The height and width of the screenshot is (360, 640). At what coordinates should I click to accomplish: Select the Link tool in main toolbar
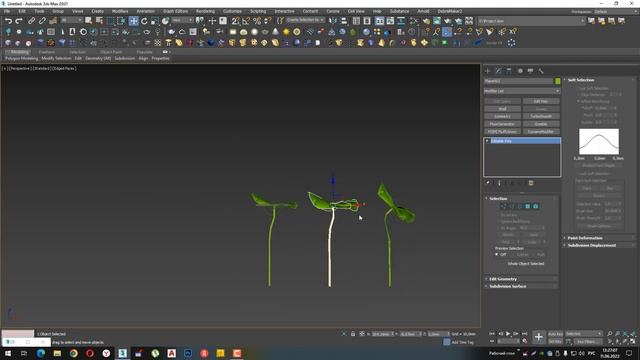(31, 21)
